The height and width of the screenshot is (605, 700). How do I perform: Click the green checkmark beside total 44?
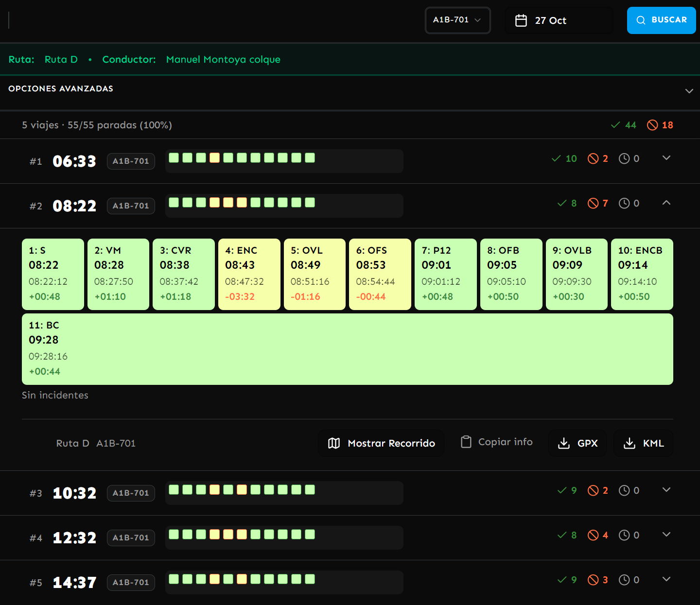point(615,125)
